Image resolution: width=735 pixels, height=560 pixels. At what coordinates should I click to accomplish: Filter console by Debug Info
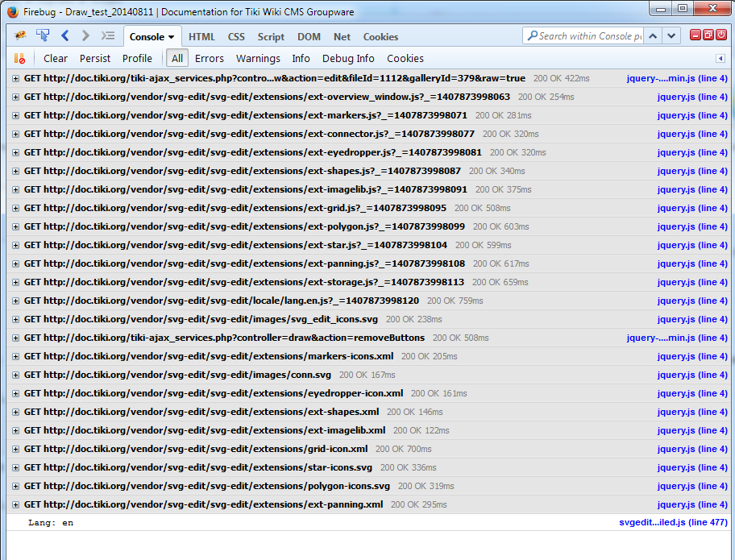[x=348, y=59]
